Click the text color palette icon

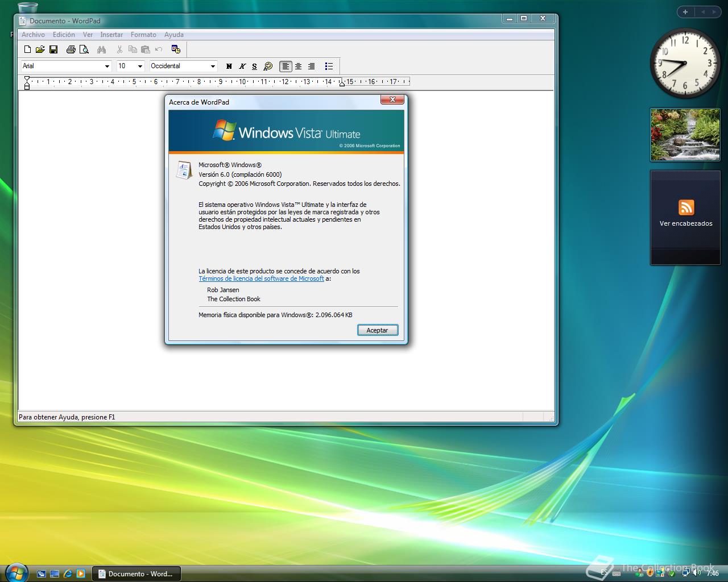(268, 66)
